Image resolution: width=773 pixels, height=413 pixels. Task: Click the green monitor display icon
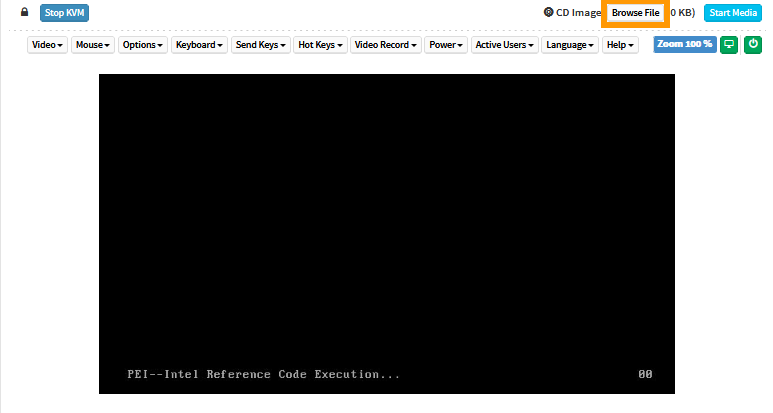(729, 45)
